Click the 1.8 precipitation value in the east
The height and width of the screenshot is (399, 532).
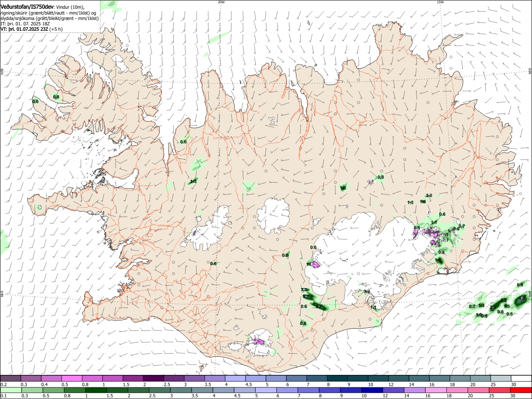423,202
